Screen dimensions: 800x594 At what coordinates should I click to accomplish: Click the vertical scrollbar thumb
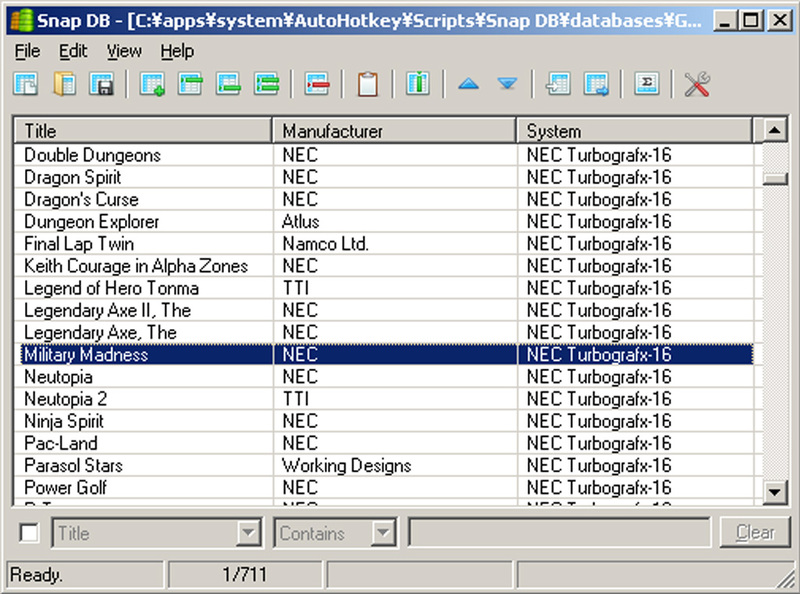point(774,179)
